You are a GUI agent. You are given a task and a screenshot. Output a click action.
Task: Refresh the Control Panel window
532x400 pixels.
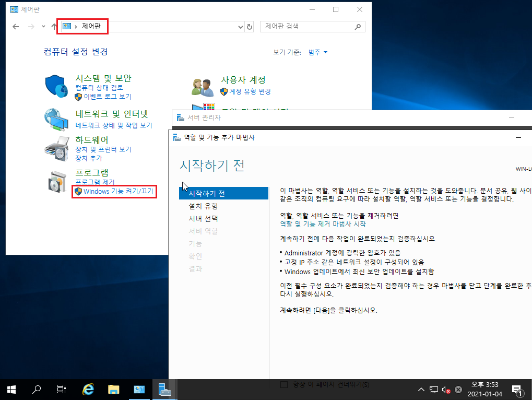(x=250, y=27)
